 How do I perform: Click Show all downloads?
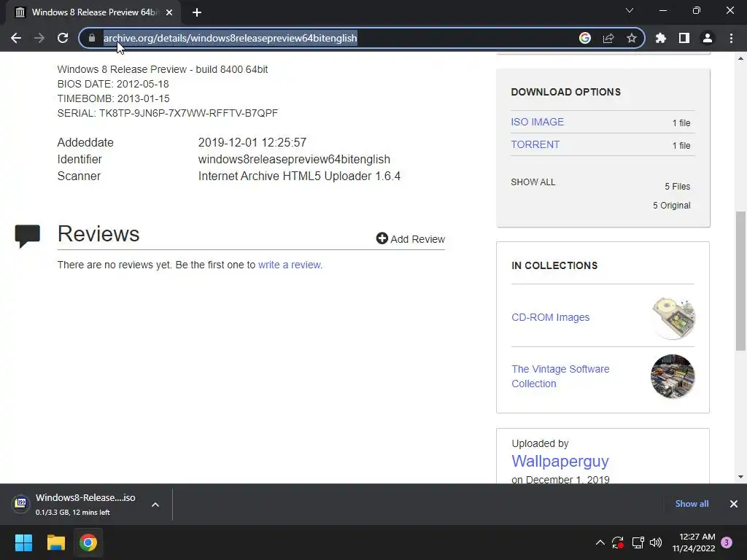tap(692, 504)
